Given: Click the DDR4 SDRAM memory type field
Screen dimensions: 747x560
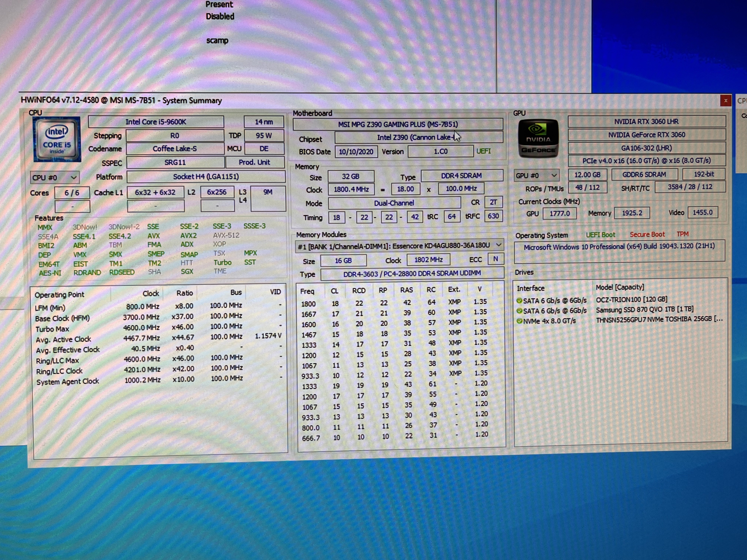Looking at the screenshot, I should (x=462, y=176).
